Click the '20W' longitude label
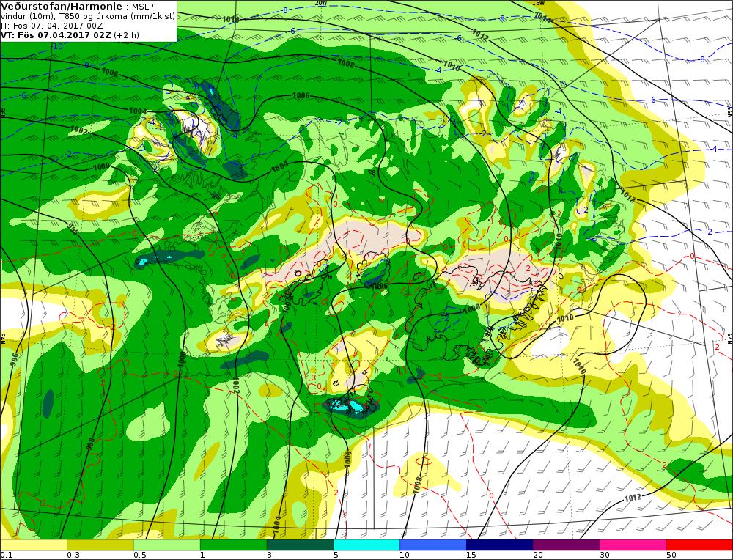This screenshot has width=733, height=560. coord(320,3)
